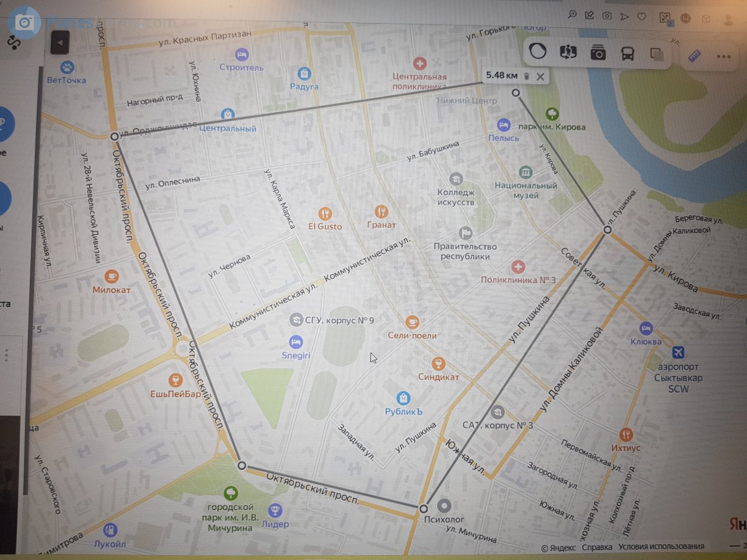Open Условия использования terms link
The image size is (747, 560).
pyautogui.click(x=661, y=547)
